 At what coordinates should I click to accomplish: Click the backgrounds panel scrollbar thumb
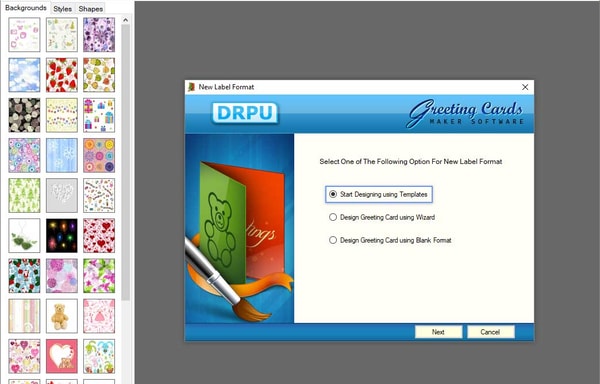[x=126, y=163]
